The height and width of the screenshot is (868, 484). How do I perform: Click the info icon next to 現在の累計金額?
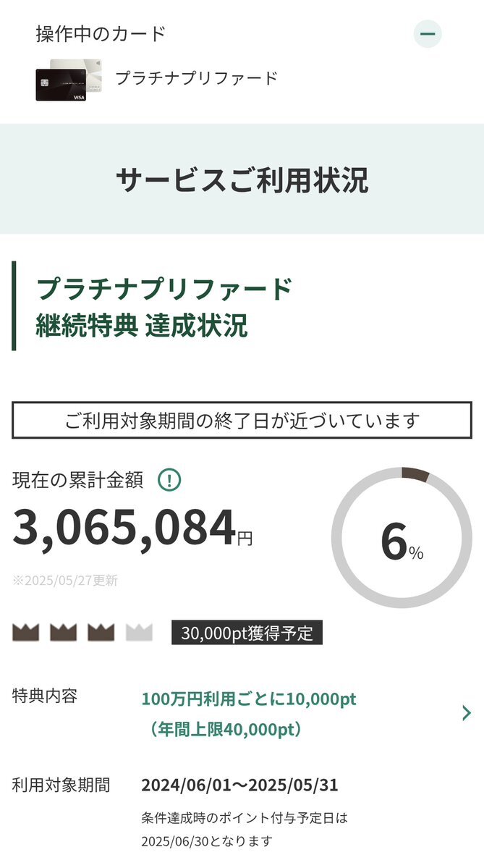[169, 480]
